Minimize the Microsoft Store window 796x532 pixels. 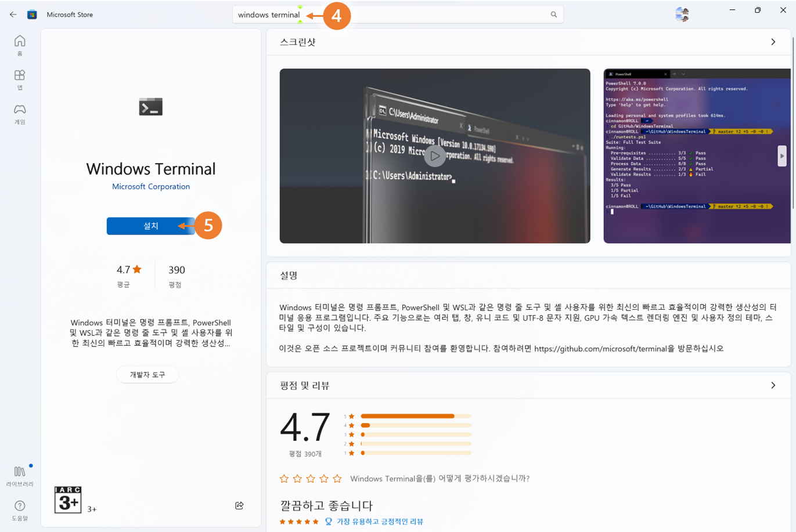coord(732,10)
